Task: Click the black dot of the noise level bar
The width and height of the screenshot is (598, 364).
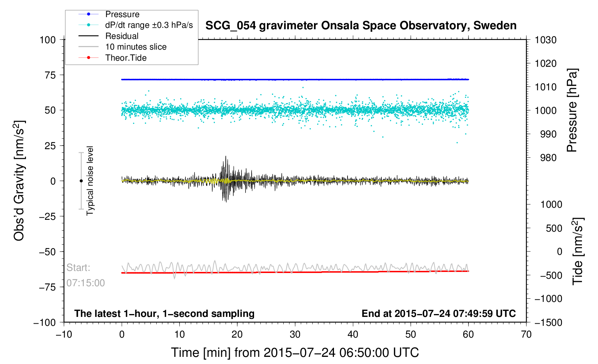Action: (x=81, y=181)
